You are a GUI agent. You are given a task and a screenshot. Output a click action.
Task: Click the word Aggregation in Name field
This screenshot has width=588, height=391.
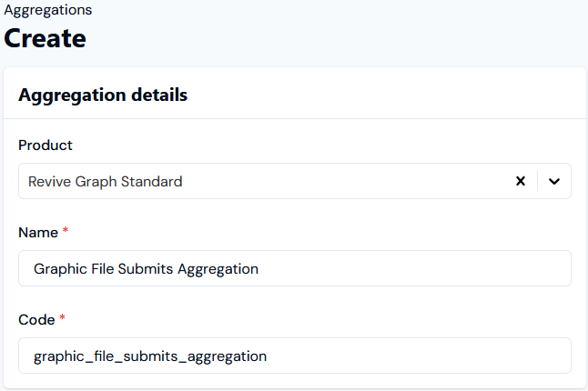218,268
